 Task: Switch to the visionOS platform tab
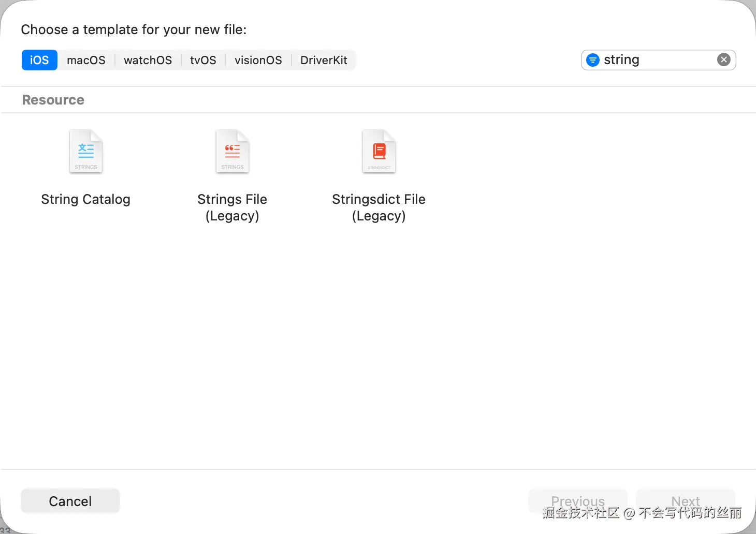258,60
